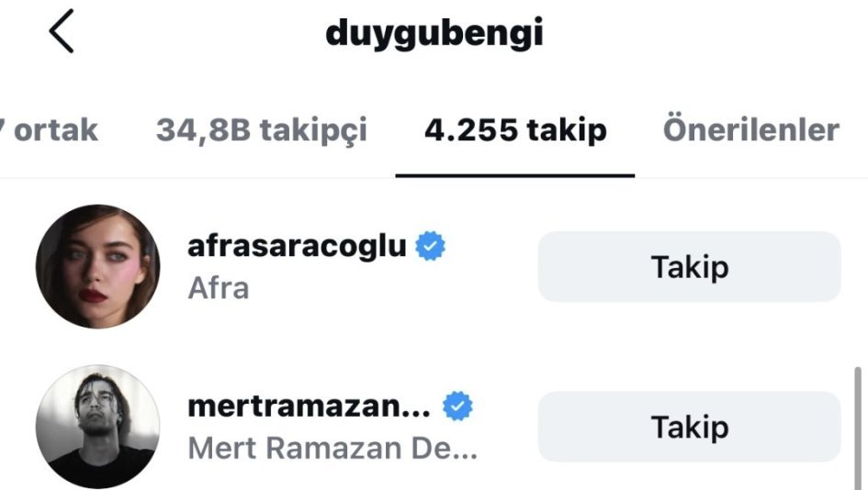
Task: Open mertramazan's black-and-white profile picture
Action: (x=98, y=427)
